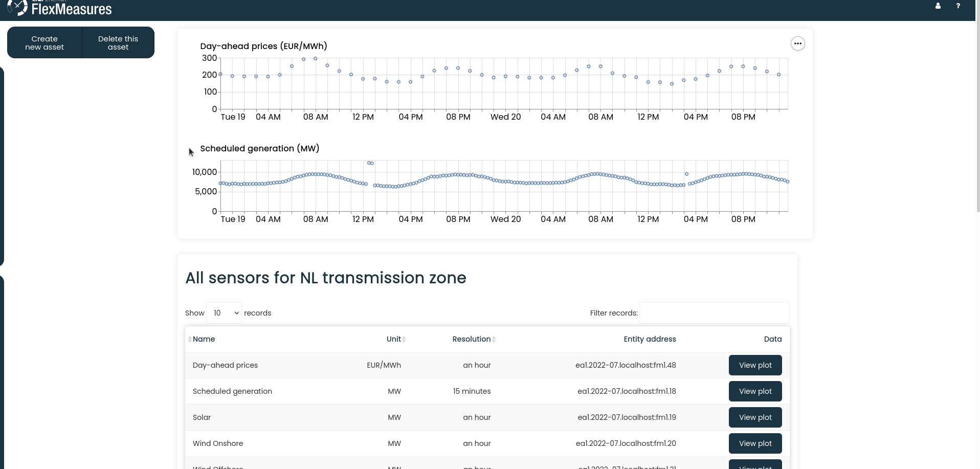Click the FlexMeasures title text
Viewport: 980px width, 469px height.
pyautogui.click(x=72, y=9)
